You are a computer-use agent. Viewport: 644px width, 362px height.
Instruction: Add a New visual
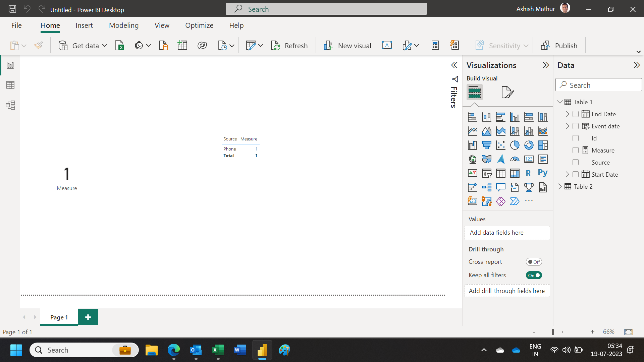pyautogui.click(x=347, y=46)
